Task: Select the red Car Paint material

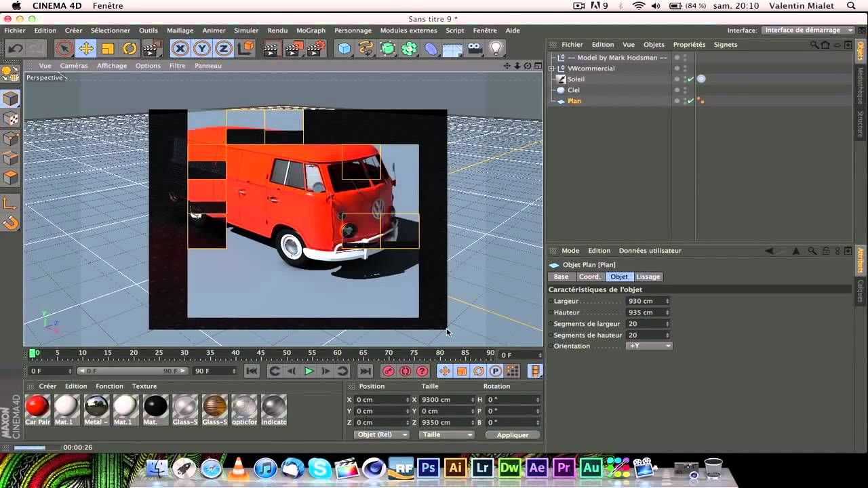Action: point(37,407)
